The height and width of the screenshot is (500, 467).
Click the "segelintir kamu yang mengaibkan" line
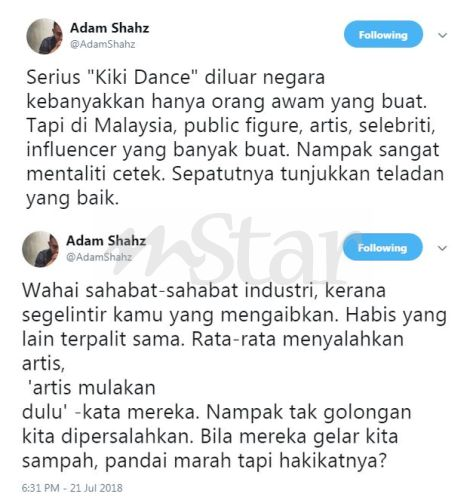point(178,315)
